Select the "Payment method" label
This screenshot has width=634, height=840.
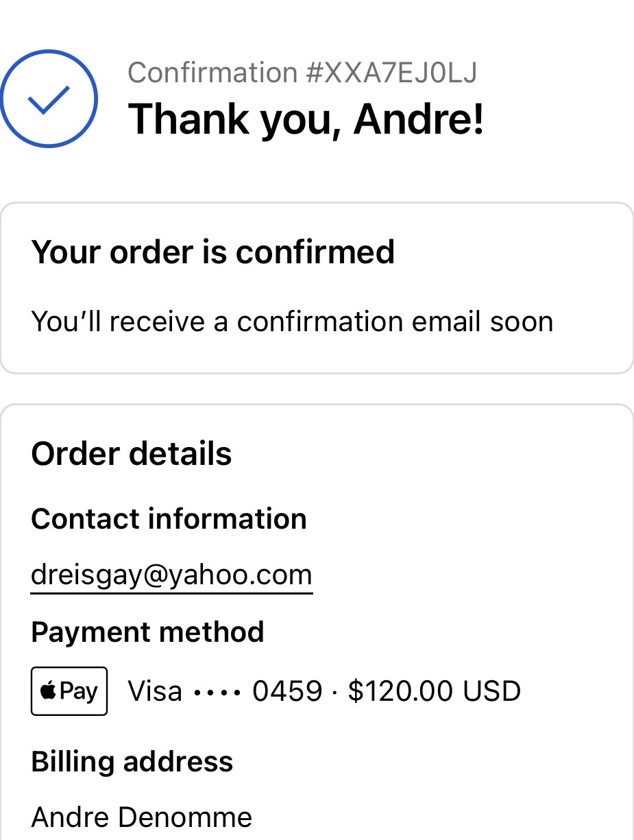coord(147,632)
